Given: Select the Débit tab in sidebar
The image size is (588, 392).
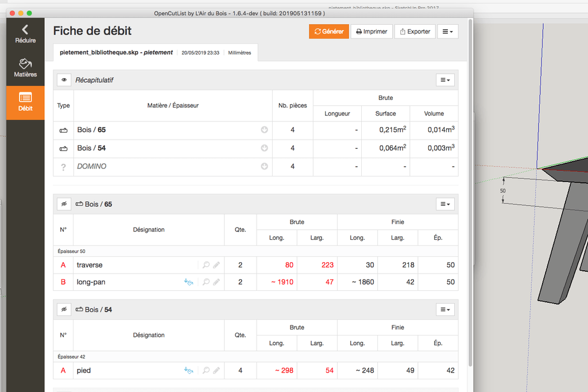Looking at the screenshot, I should pyautogui.click(x=25, y=102).
